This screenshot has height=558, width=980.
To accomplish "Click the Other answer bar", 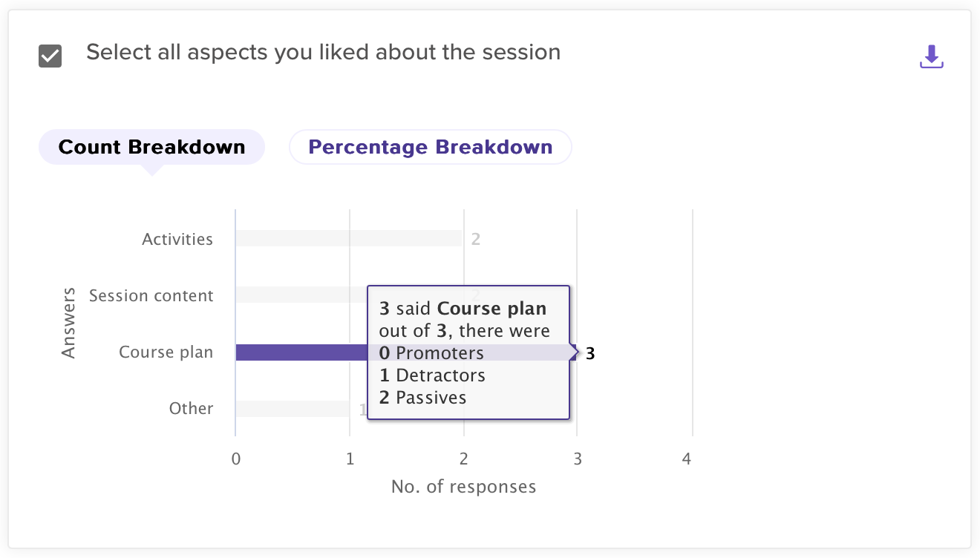I will [x=292, y=409].
